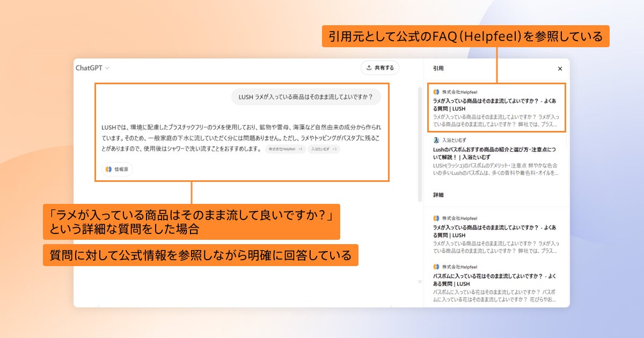Close the 引用 citations panel

[560, 69]
